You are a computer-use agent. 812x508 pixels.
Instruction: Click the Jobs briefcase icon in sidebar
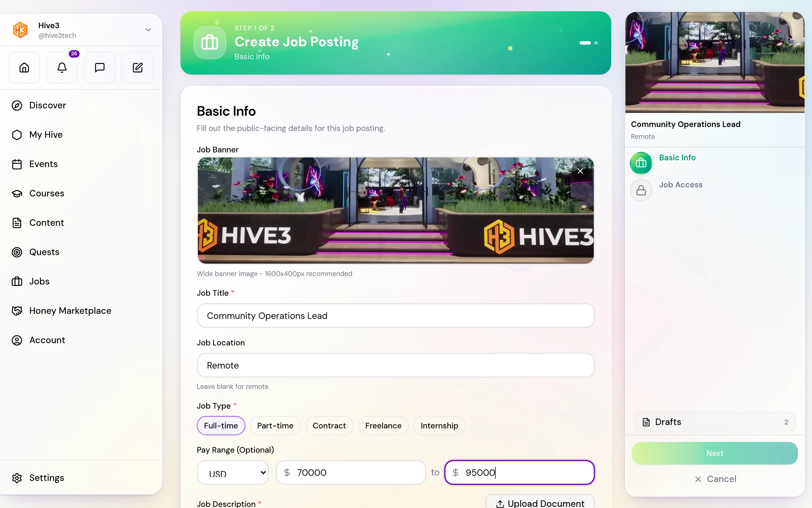(17, 282)
